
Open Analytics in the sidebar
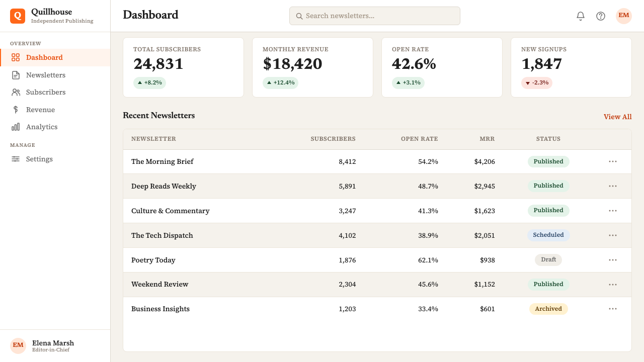(55, 127)
